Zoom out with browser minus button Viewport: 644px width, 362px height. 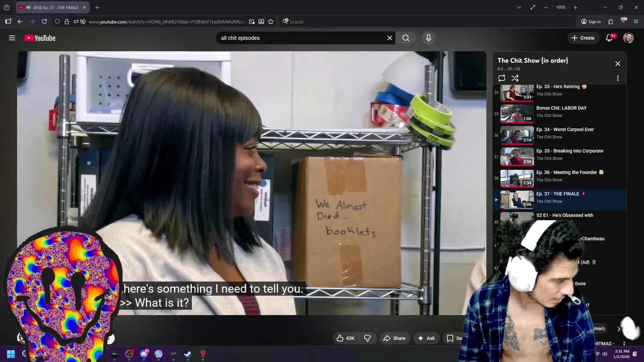(x=546, y=8)
